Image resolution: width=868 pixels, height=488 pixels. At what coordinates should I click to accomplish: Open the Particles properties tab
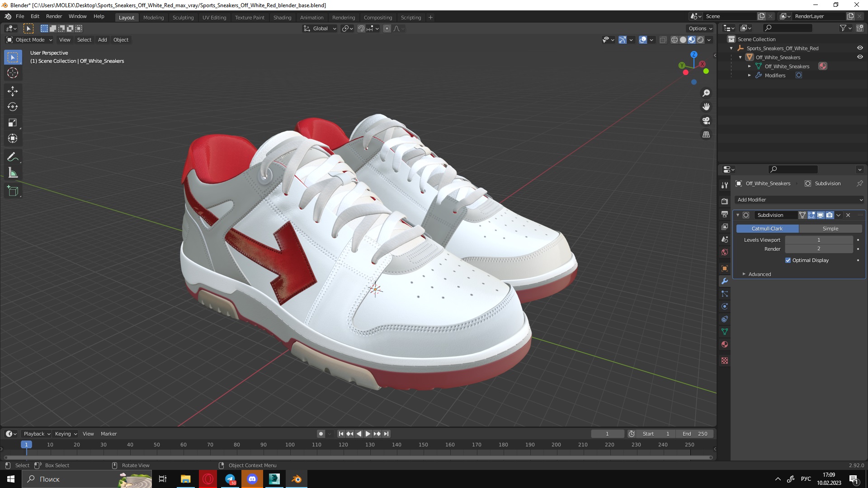click(x=725, y=294)
